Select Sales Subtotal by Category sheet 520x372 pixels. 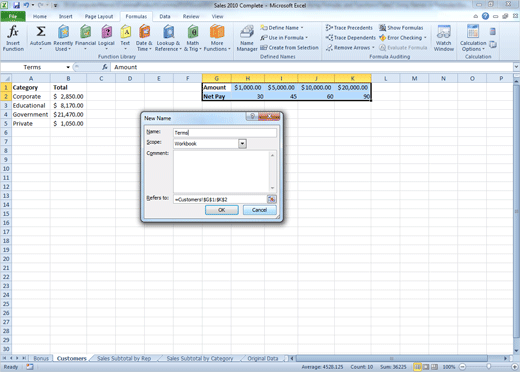[x=200, y=358]
